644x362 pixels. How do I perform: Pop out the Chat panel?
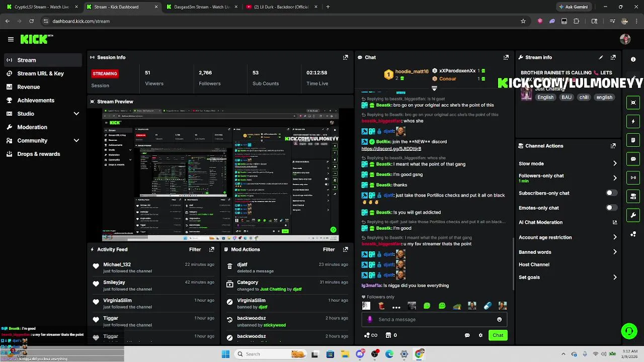pos(506,57)
